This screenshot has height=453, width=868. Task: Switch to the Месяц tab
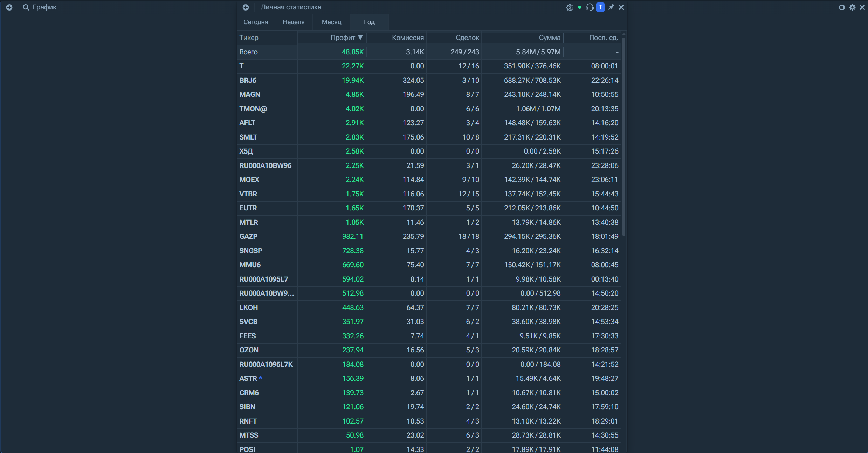coord(331,22)
